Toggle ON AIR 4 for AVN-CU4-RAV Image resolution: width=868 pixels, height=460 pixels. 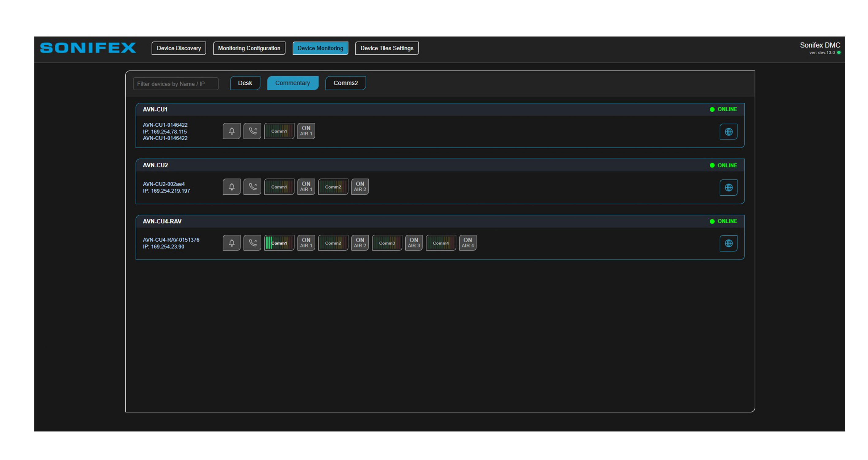[468, 243]
